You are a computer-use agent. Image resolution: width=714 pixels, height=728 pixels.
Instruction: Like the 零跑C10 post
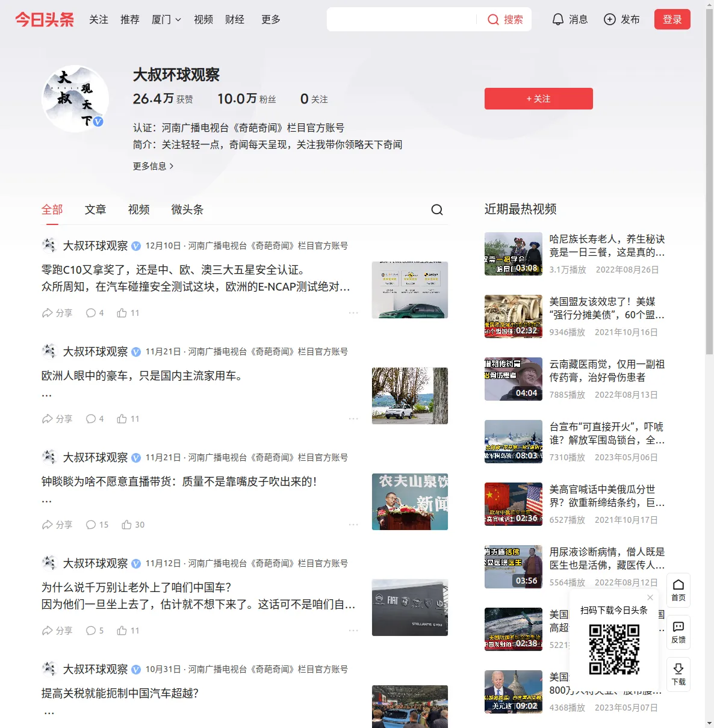pyautogui.click(x=128, y=313)
